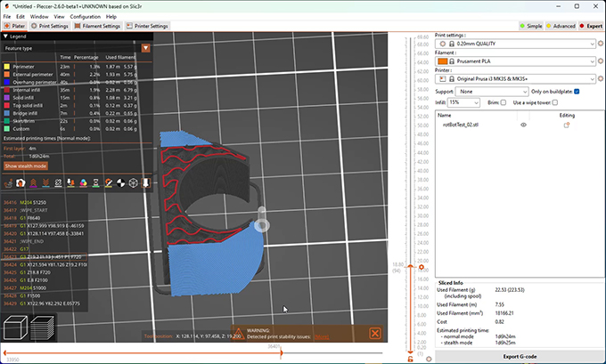Switch to Advanced mode

561,26
